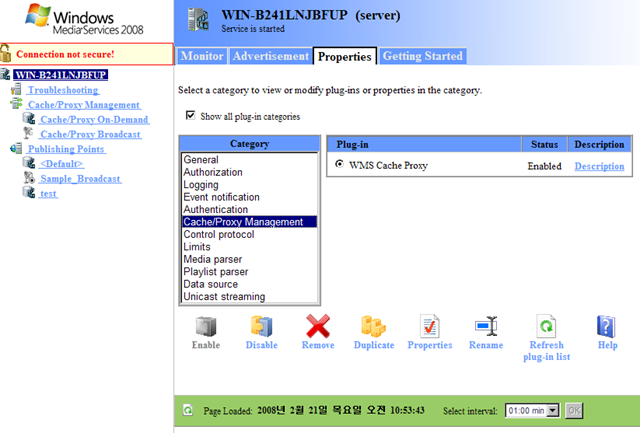Select Logging in the Category list
The image size is (640, 433).
(x=249, y=184)
